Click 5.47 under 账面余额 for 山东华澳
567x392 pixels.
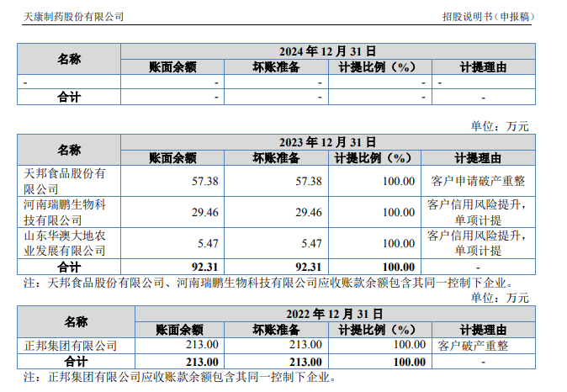point(208,243)
